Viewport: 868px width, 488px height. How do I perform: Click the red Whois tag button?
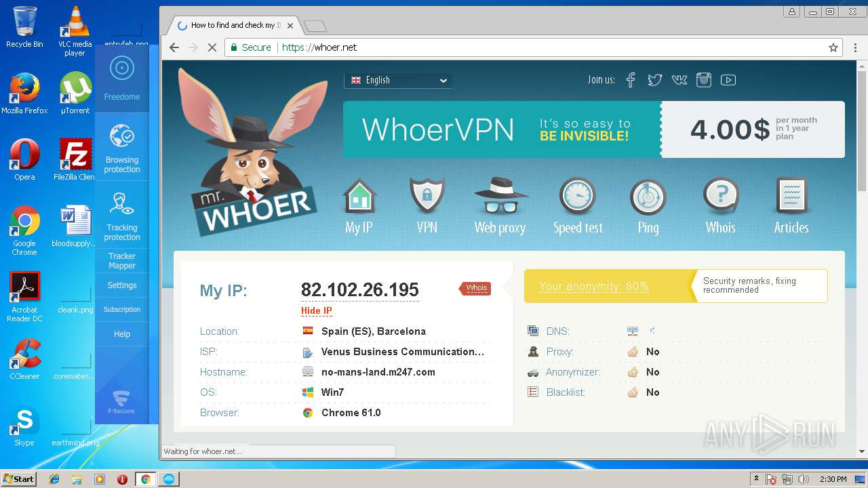475,288
